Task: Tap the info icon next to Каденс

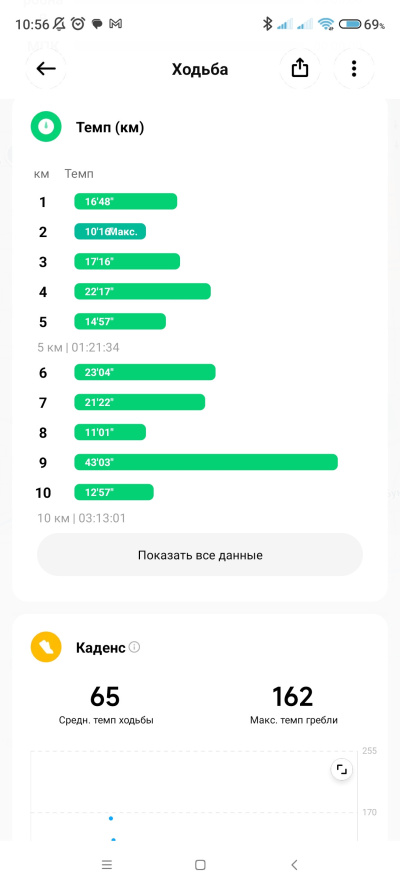Action: (134, 647)
